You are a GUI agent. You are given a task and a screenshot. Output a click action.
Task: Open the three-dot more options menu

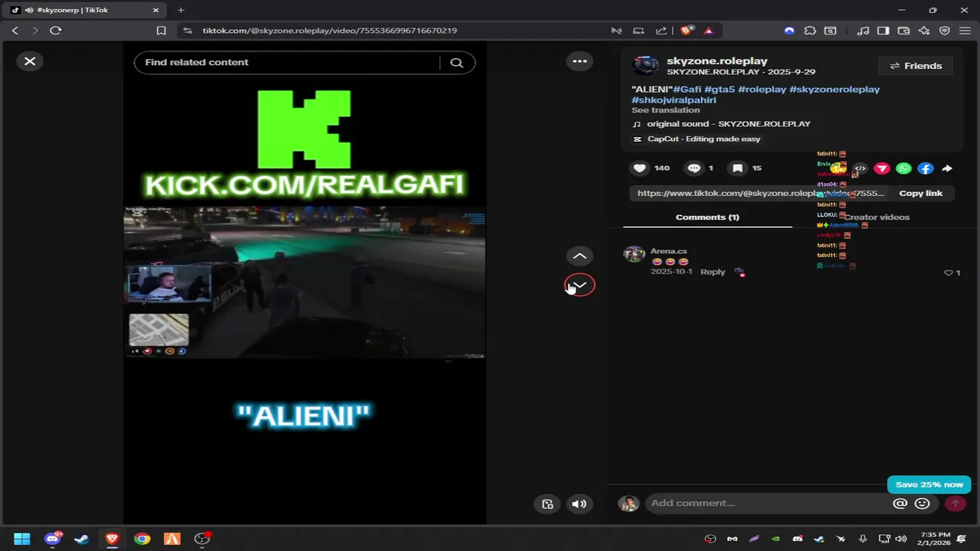(580, 61)
